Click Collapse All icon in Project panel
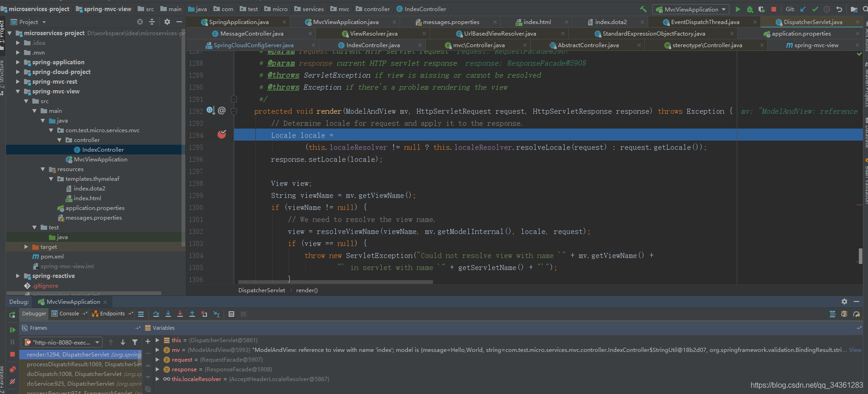The height and width of the screenshot is (394, 868). 152,22
